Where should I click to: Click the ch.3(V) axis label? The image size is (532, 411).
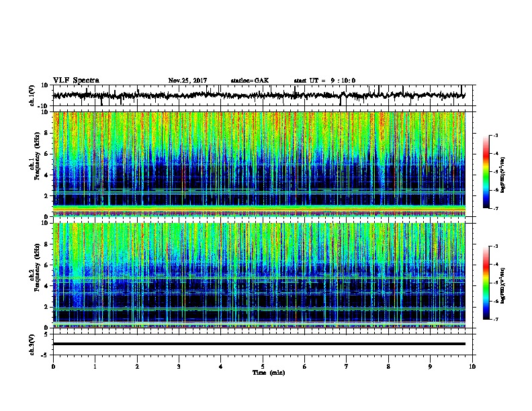[x=32, y=345]
